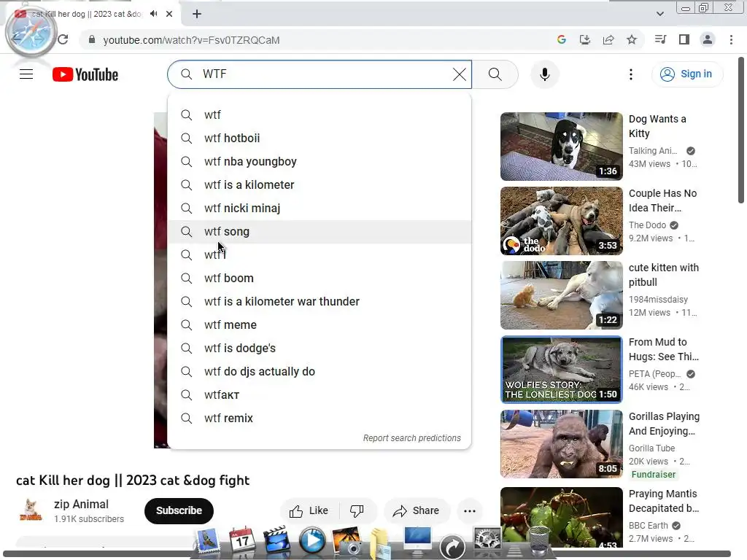This screenshot has width=747, height=560.
Task: Open The Dodo channel name
Action: click(647, 225)
